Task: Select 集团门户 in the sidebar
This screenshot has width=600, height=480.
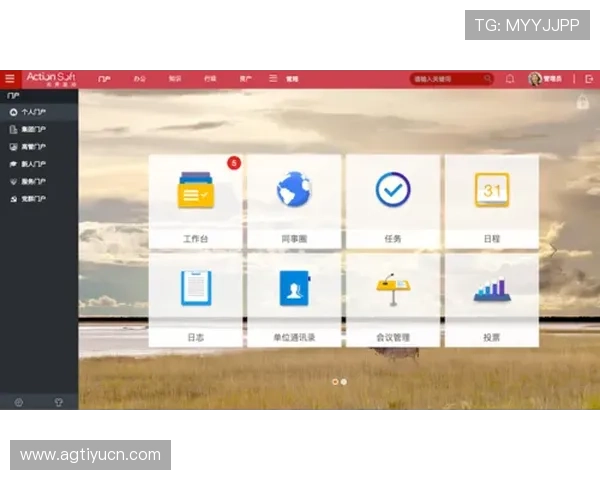Action: pyautogui.click(x=39, y=129)
